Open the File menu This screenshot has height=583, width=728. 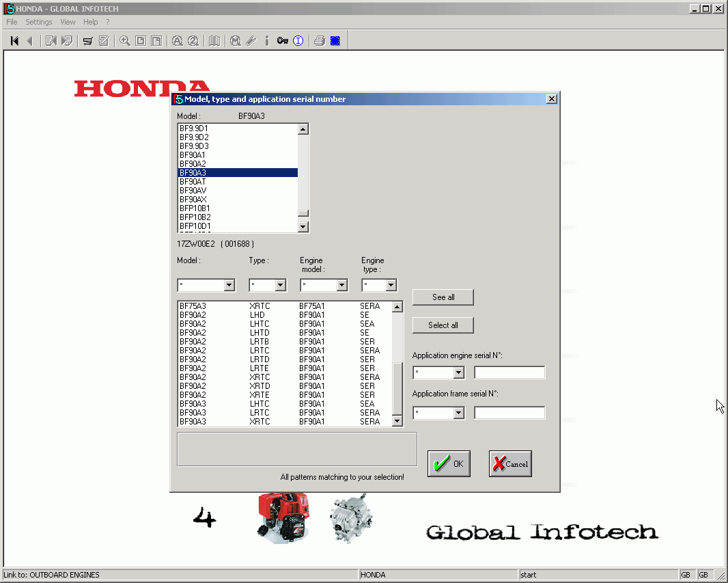tap(12, 22)
